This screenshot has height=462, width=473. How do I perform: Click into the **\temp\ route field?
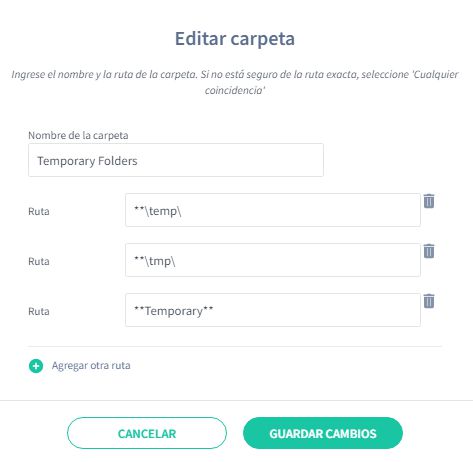[x=273, y=210]
